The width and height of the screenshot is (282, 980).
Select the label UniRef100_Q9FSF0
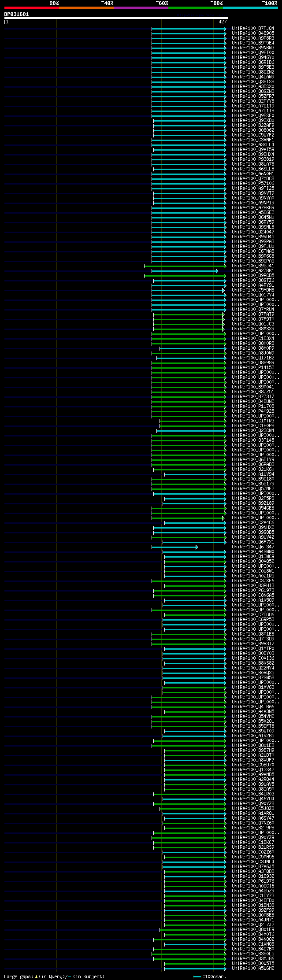tap(253, 115)
